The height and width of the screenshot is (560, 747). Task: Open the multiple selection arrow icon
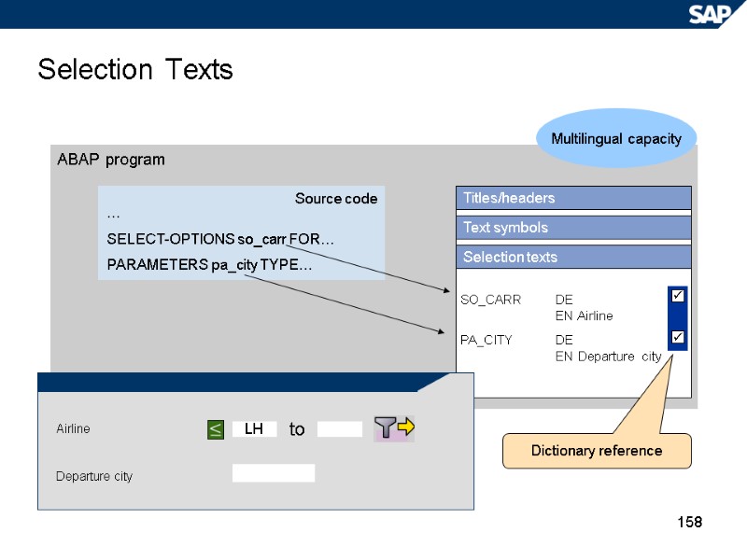pyautogui.click(x=394, y=428)
